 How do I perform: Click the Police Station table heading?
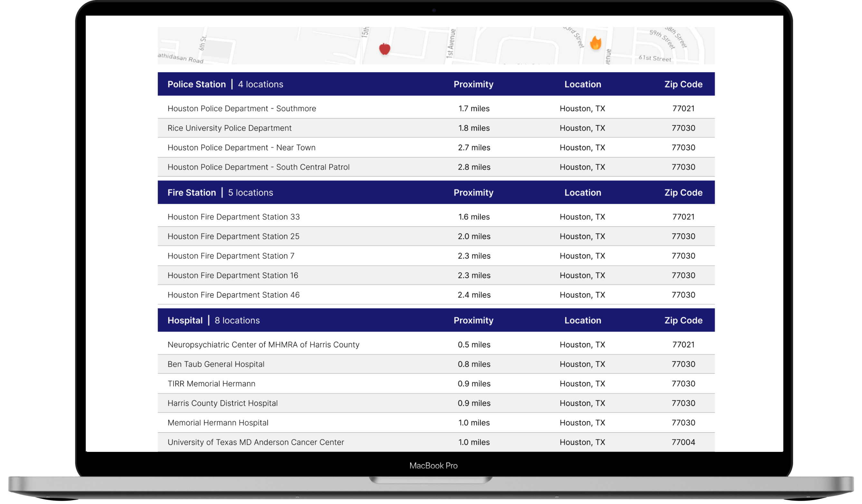pos(197,84)
